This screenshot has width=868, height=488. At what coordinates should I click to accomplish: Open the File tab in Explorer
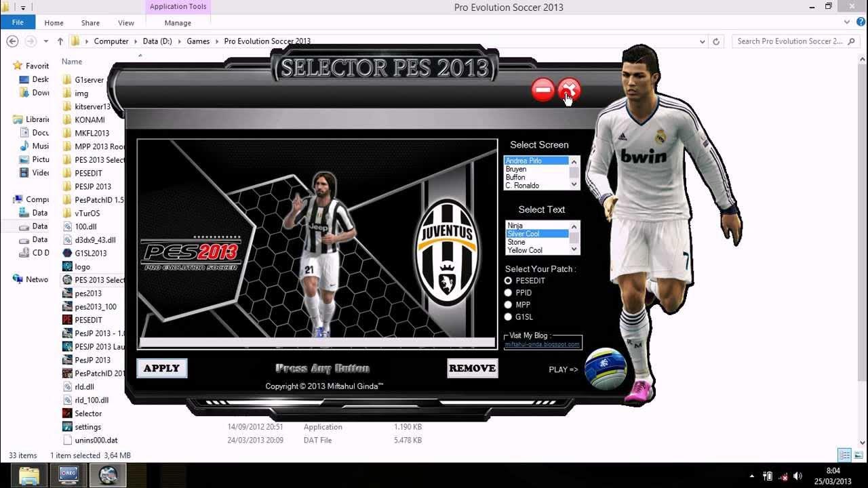(18, 22)
